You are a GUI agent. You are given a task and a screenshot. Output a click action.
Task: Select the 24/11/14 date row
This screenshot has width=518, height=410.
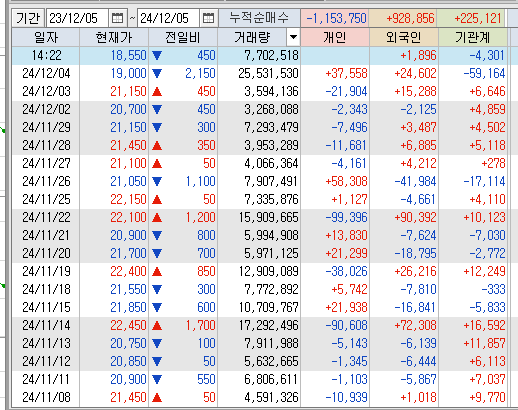pyautogui.click(x=46, y=325)
